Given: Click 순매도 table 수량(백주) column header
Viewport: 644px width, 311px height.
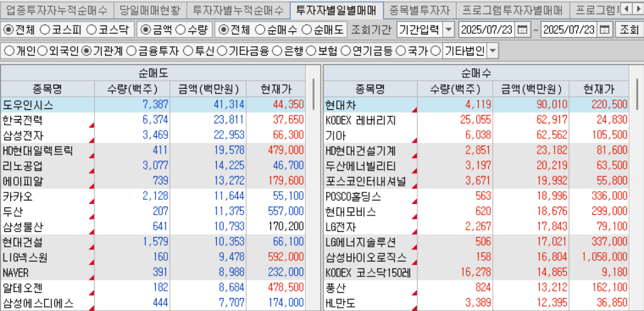Looking at the screenshot, I should [132, 89].
